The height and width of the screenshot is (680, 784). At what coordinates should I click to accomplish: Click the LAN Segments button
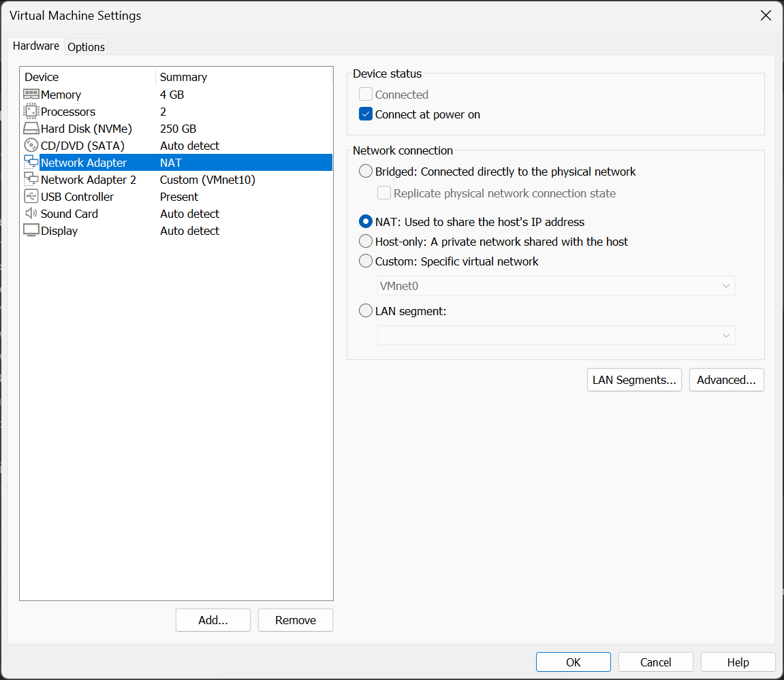634,380
